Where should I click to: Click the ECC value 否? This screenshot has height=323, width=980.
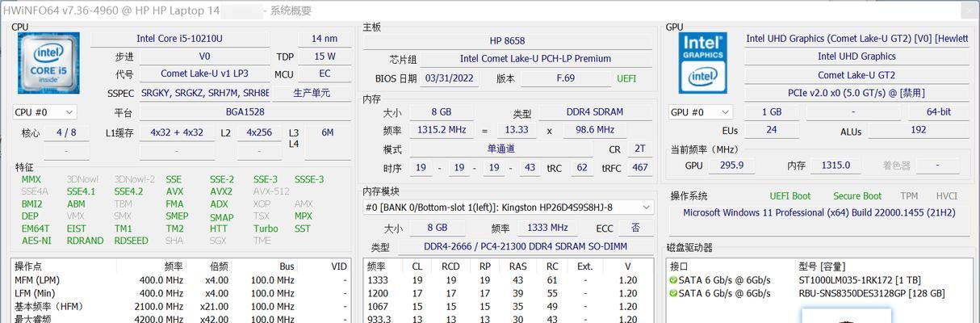(636, 228)
